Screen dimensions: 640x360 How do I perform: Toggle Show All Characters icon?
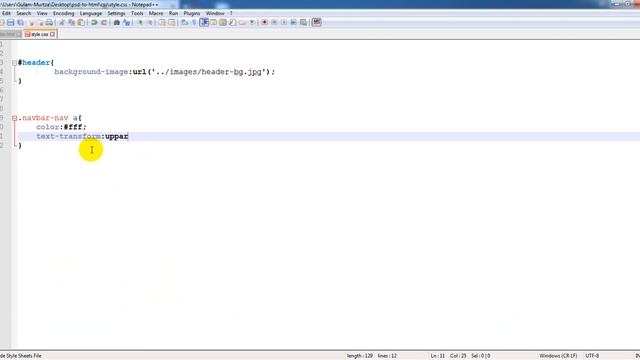[x=194, y=22]
